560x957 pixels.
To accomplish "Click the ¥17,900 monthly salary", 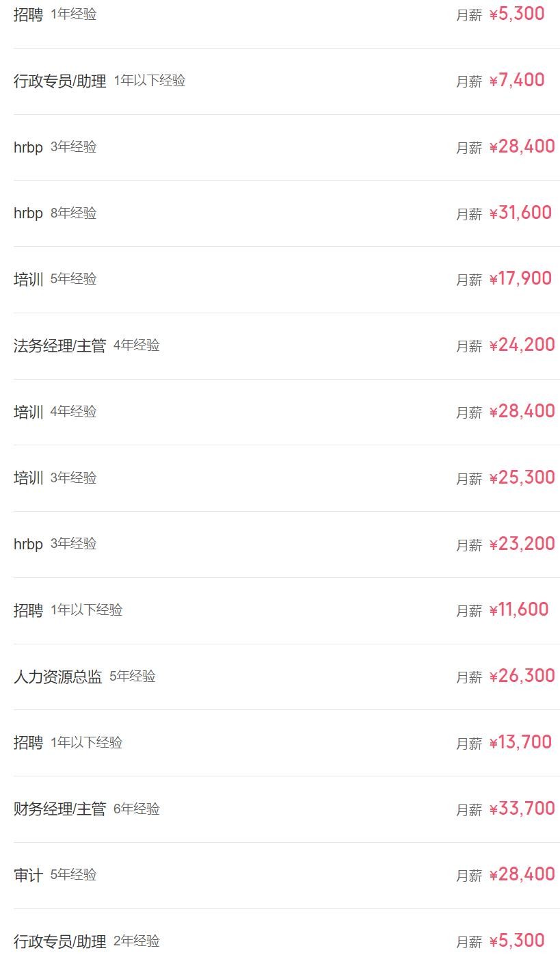I will coord(520,279).
